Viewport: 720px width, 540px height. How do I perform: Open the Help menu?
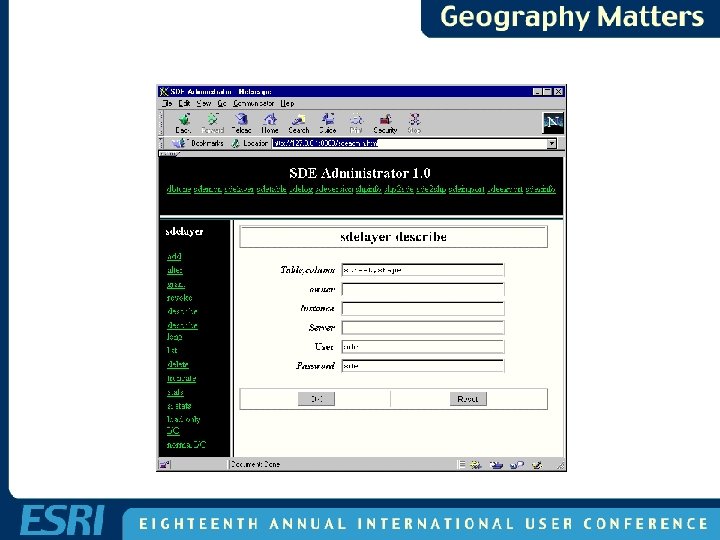tap(287, 103)
